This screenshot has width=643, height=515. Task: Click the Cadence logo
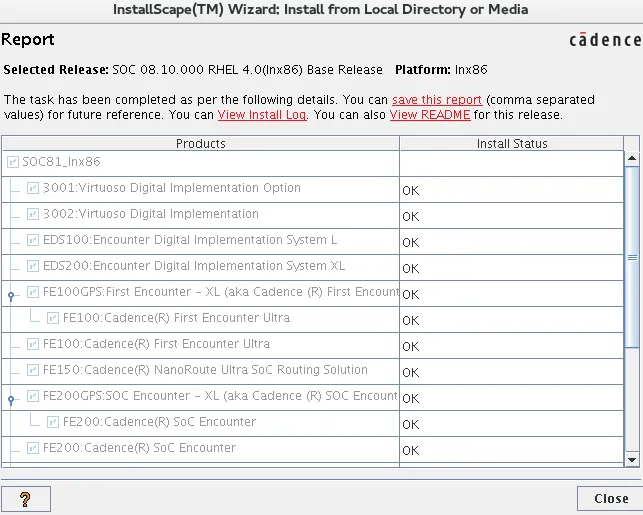[x=605, y=40]
